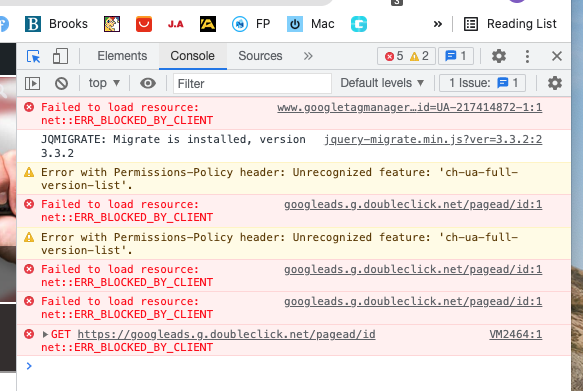Open the Sources tab
This screenshot has width=583, height=391.
[x=260, y=56]
